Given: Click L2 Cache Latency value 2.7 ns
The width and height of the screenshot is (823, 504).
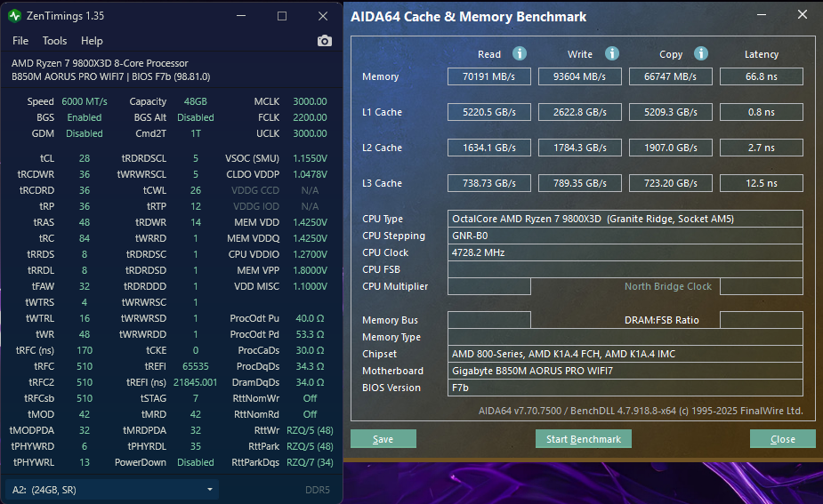Looking at the screenshot, I should (762, 148).
